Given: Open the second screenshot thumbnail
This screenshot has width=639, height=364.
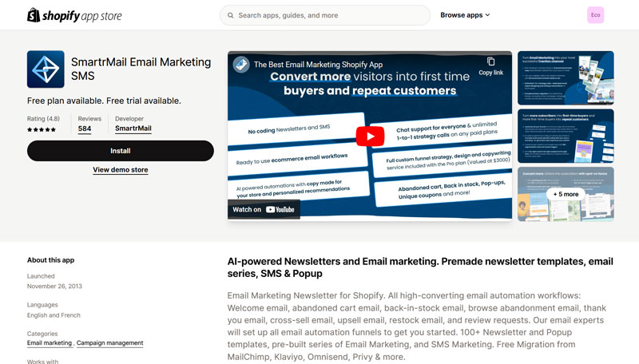Looking at the screenshot, I should 566,136.
